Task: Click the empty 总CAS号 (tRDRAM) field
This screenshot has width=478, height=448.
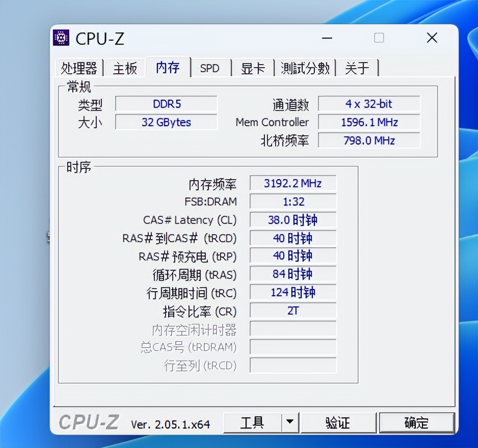Action: (293, 347)
